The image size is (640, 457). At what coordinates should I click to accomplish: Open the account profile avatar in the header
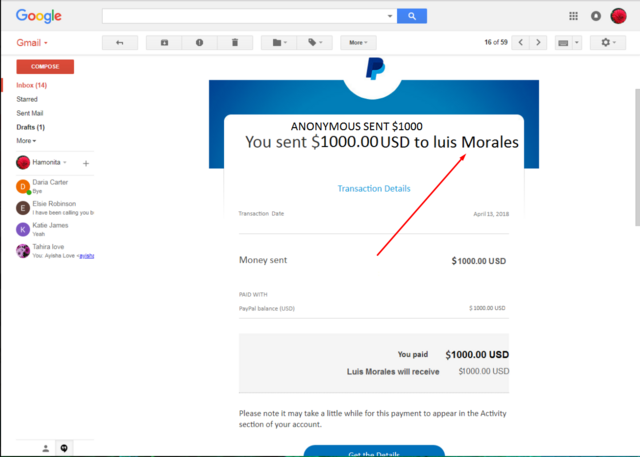coord(618,16)
